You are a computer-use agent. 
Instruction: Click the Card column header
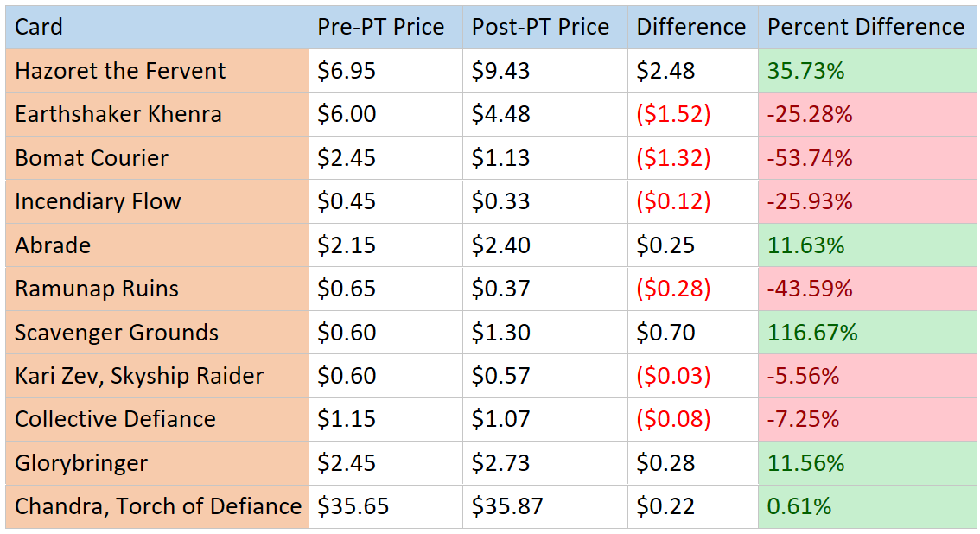point(156,27)
